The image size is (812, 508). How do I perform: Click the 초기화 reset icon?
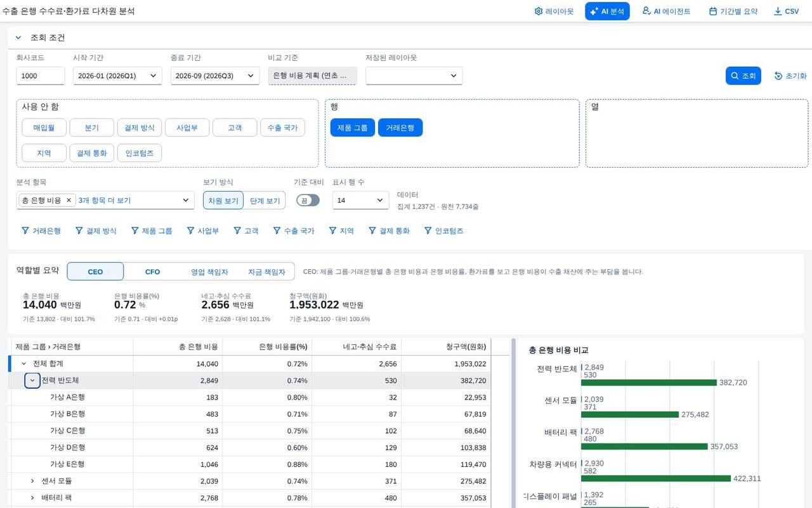pos(778,76)
